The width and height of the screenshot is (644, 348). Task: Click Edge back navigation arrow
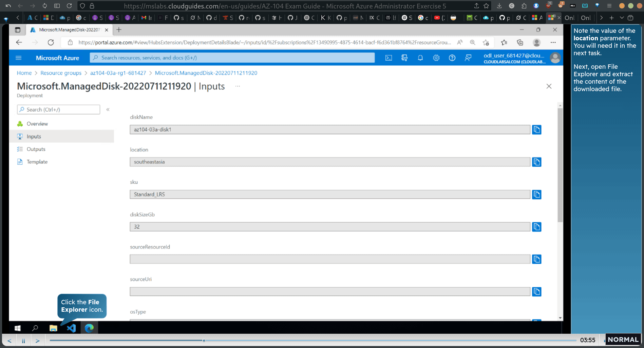click(19, 42)
